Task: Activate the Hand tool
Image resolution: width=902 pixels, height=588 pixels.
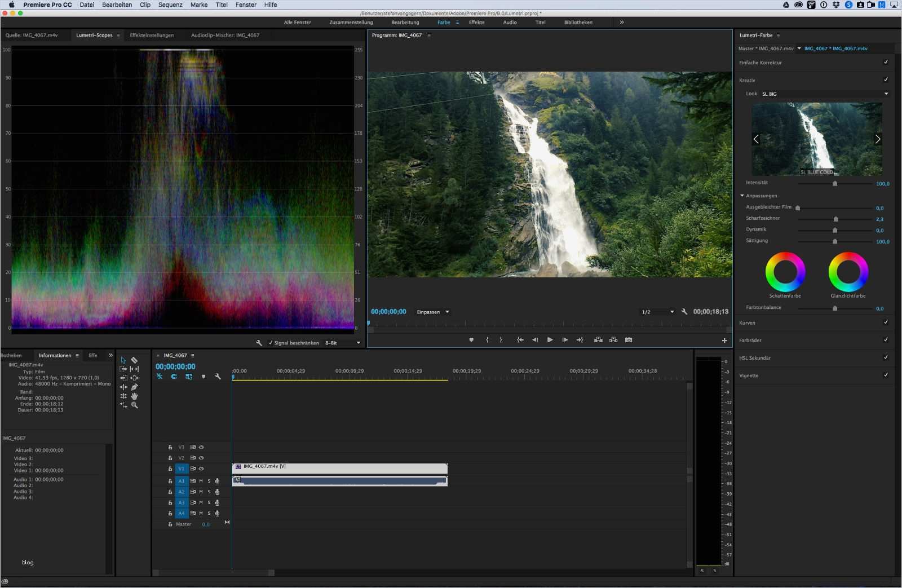Action: click(x=134, y=396)
